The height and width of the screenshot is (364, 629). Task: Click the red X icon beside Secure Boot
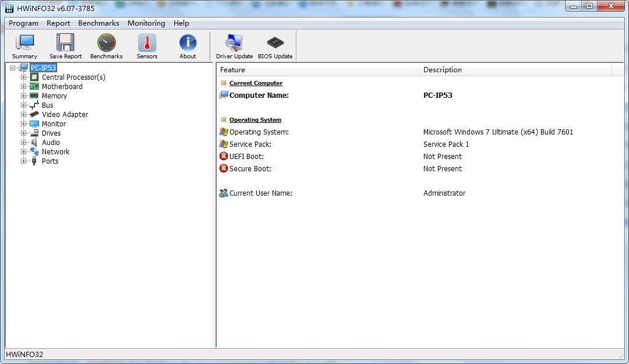pyautogui.click(x=224, y=168)
